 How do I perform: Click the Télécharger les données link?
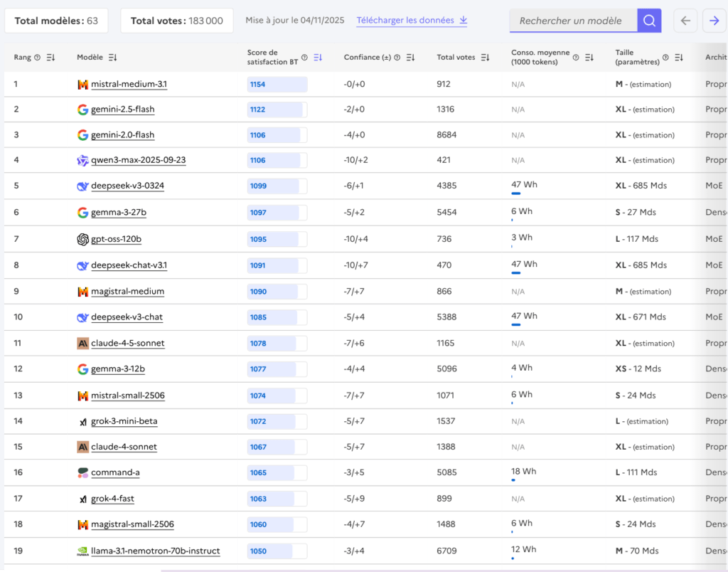pos(406,21)
